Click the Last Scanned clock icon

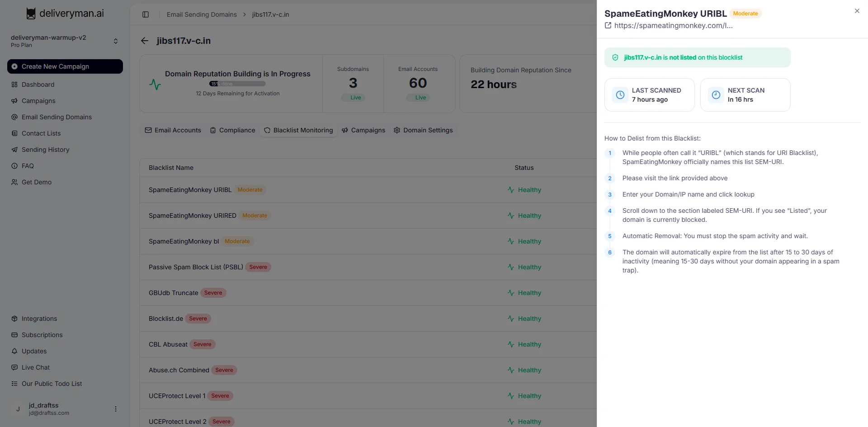(620, 95)
